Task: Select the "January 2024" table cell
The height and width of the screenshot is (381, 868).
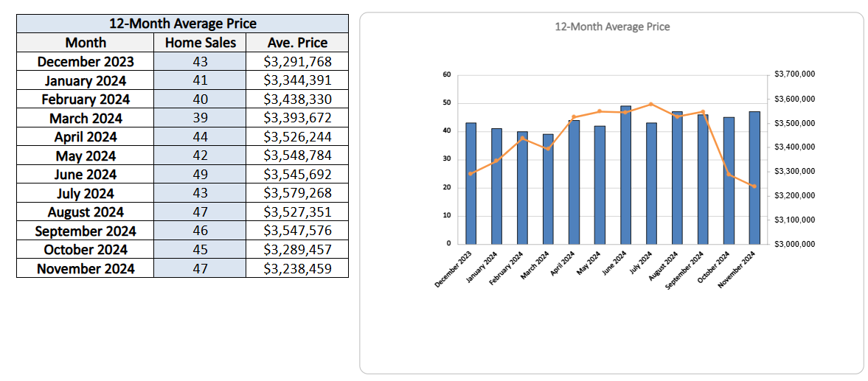Action: 86,80
